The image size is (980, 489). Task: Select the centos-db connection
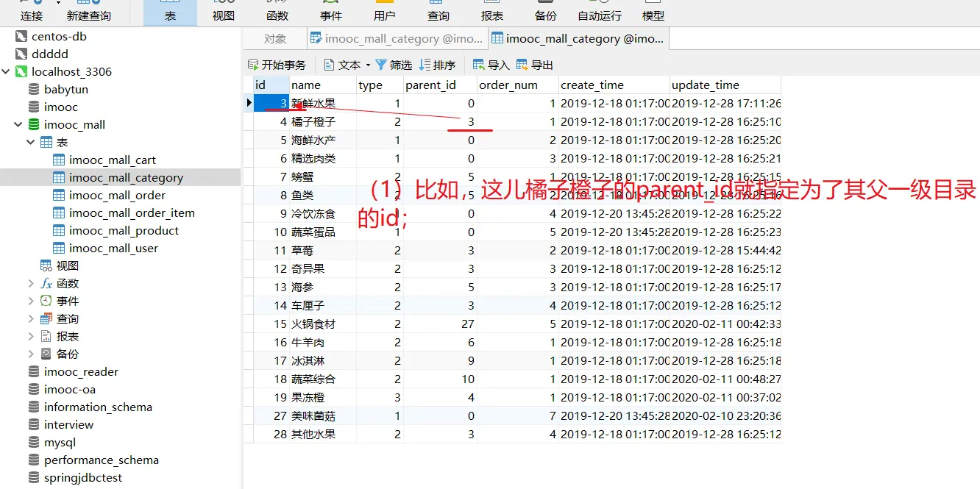pyautogui.click(x=60, y=36)
